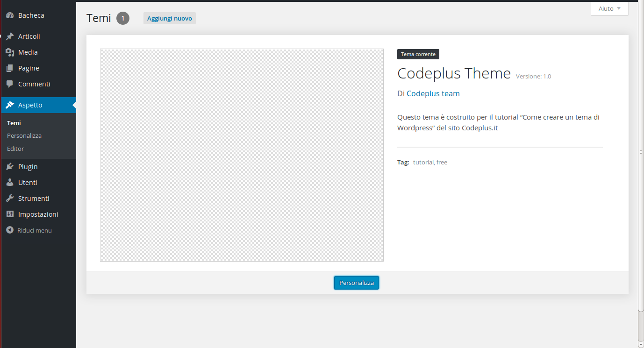This screenshot has width=644, height=348.
Task: Select Temi in Aspetto submenu
Action: click(14, 123)
